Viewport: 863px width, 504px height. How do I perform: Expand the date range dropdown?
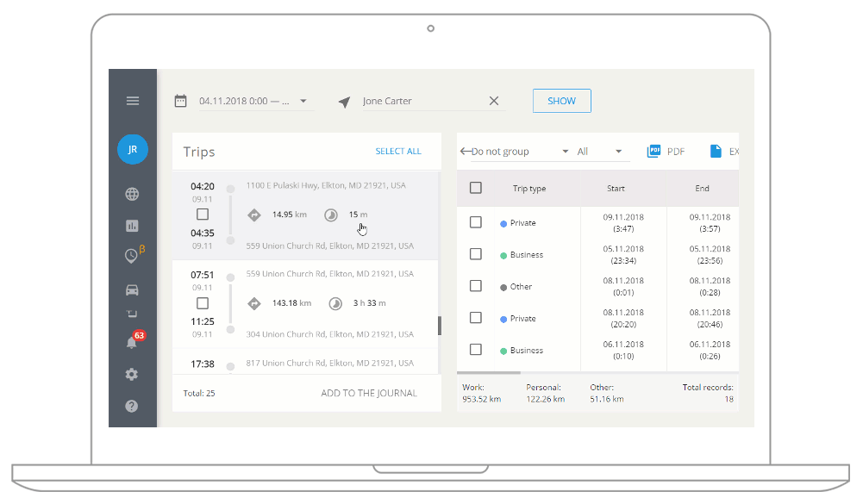303,101
